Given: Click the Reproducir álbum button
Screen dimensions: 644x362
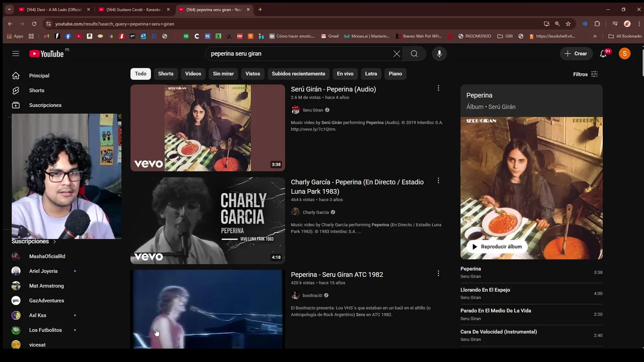Looking at the screenshot, I should tap(496, 247).
